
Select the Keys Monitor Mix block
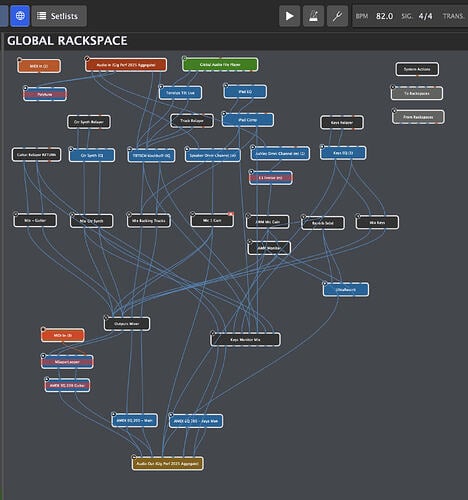[x=245, y=339]
